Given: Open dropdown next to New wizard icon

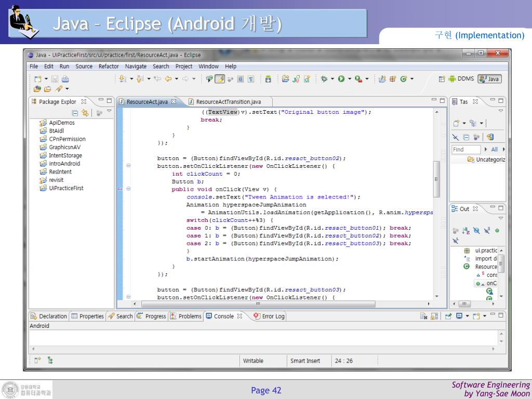Looking at the screenshot, I should click(x=46, y=79).
